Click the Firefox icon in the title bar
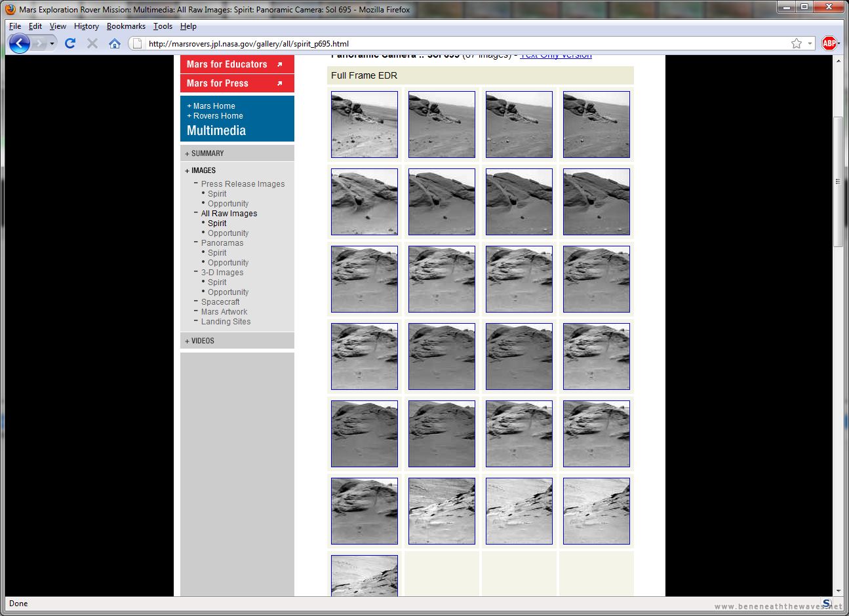The width and height of the screenshot is (849, 616). coord(10,9)
